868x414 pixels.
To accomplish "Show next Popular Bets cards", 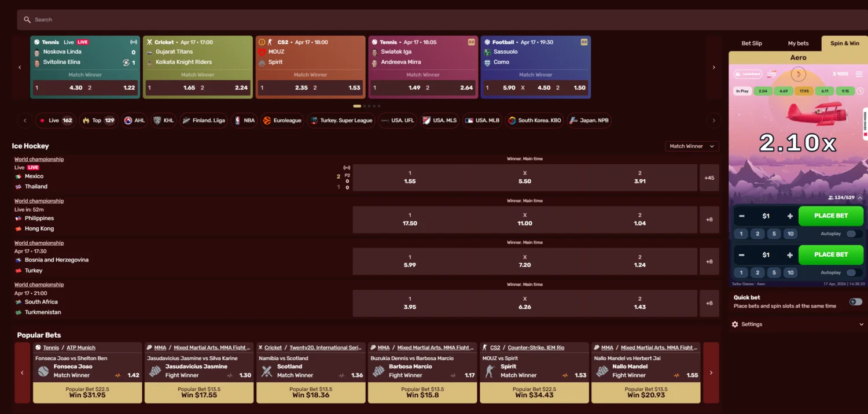I will [711, 373].
